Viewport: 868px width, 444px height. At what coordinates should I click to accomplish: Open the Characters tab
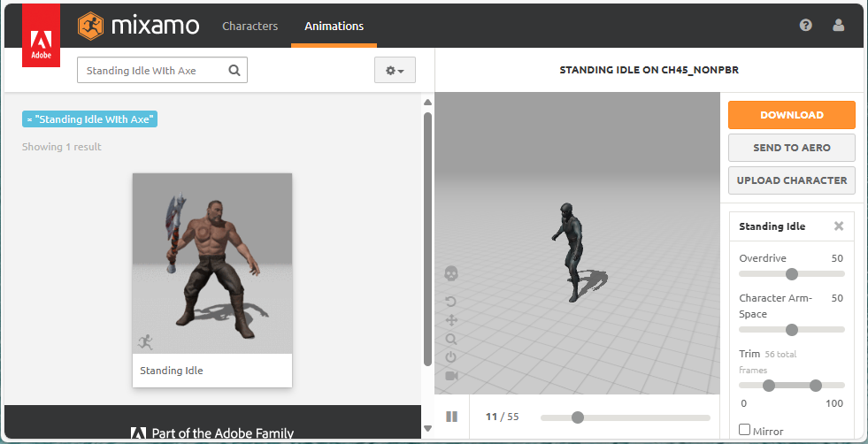(250, 26)
